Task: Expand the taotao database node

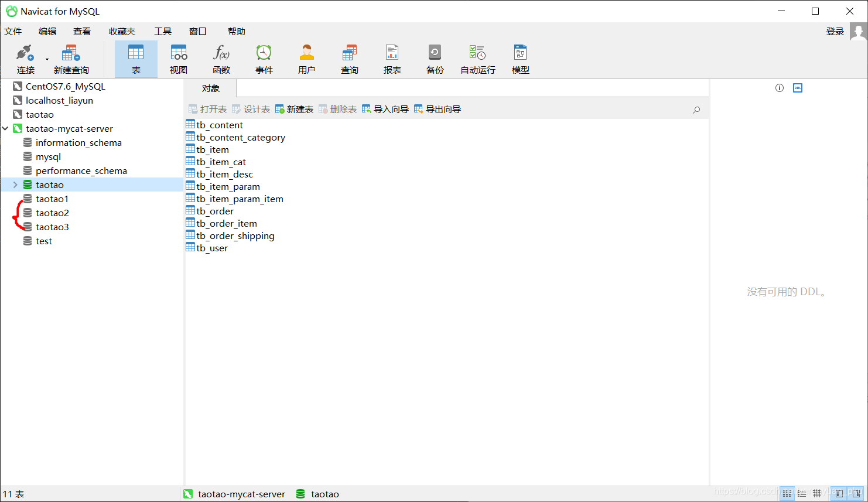Action: pos(15,185)
